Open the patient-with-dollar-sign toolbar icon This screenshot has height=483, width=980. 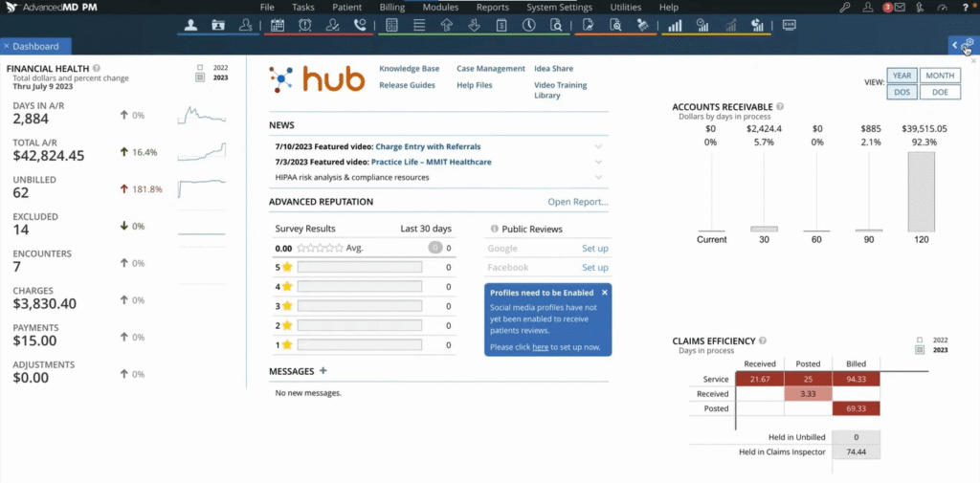[x=246, y=25]
